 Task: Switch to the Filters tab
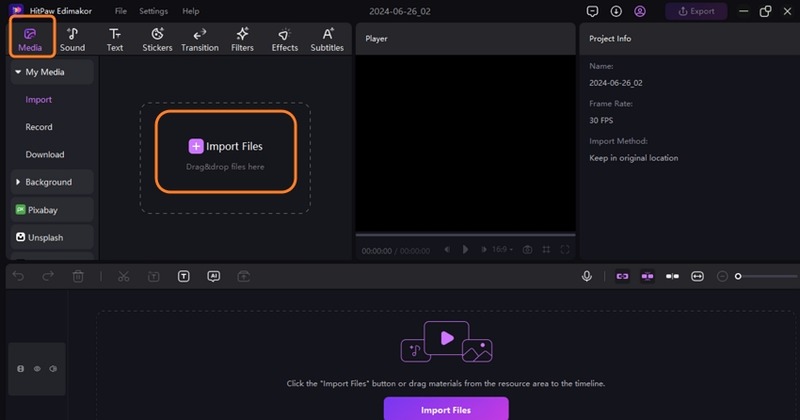242,39
